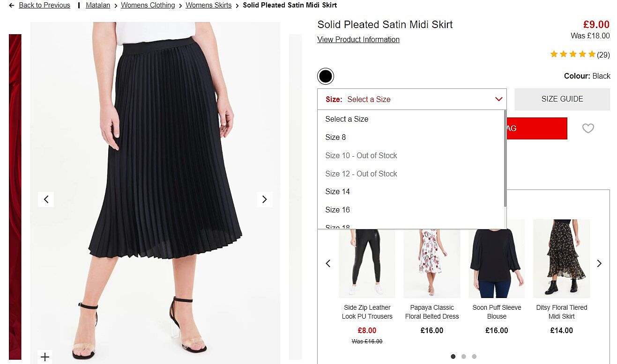Choose Size 14 from the list
Image resolution: width=617 pixels, height=364 pixels.
pyautogui.click(x=337, y=191)
